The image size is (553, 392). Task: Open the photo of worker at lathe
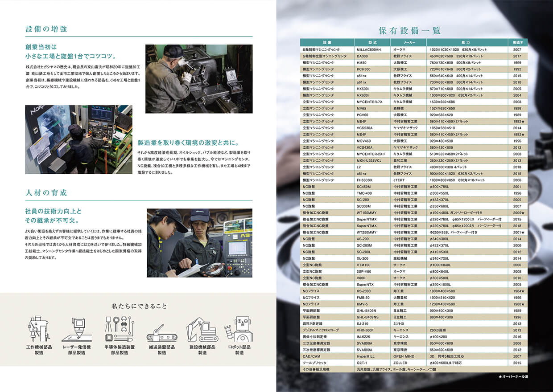click(x=199, y=79)
